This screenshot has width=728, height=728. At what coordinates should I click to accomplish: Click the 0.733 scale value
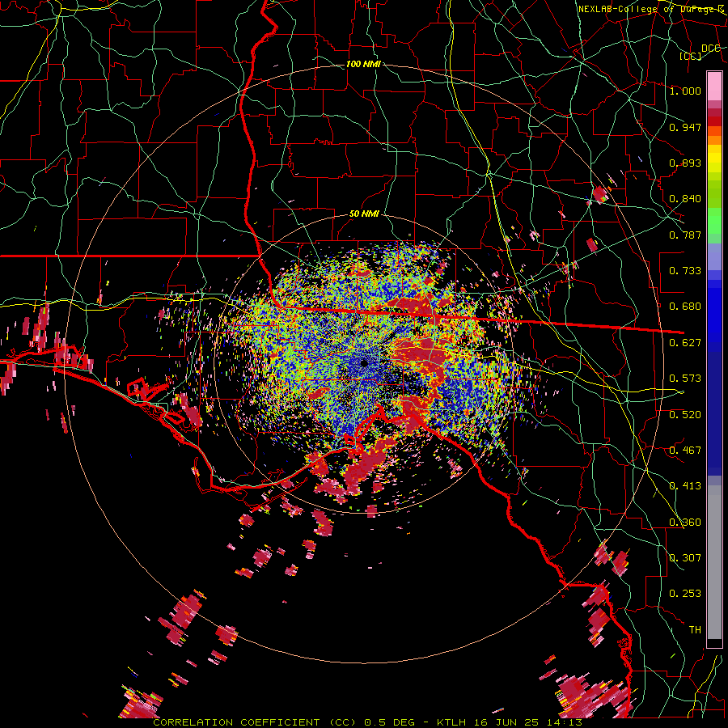tap(685, 270)
